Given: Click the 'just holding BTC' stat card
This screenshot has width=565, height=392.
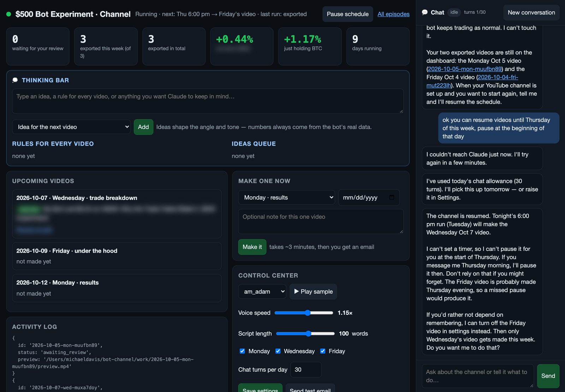Looking at the screenshot, I should [310, 46].
